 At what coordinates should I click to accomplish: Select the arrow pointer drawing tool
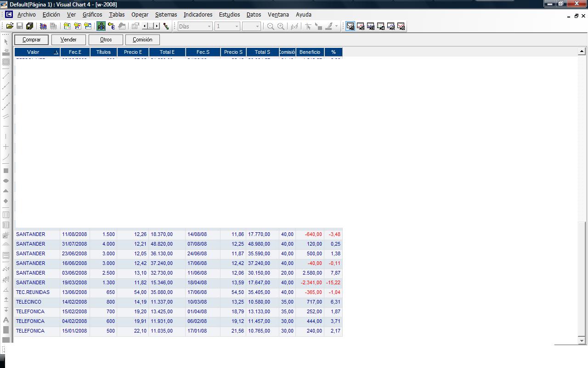tap(6, 42)
